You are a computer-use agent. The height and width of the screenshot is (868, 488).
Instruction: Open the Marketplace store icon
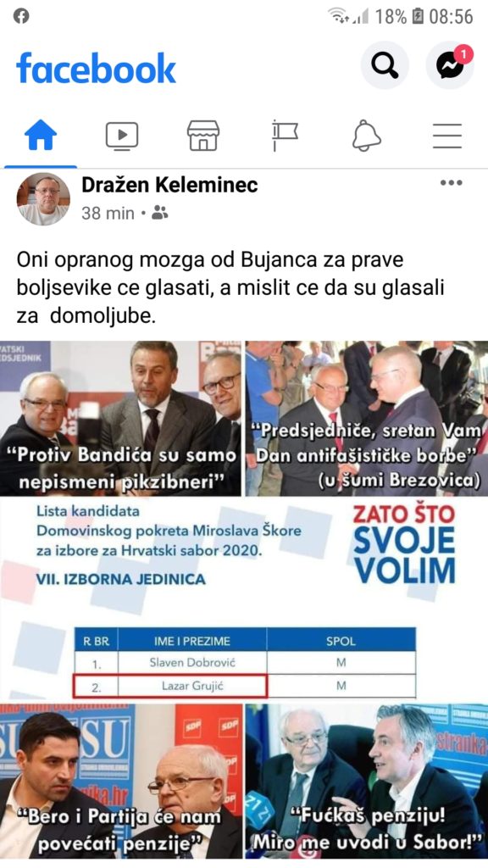(203, 136)
